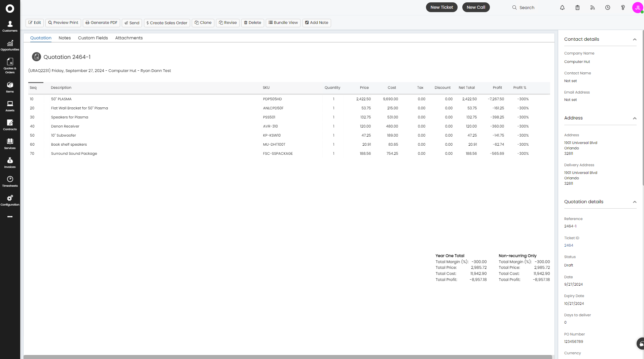Collapse the Address section

[x=635, y=118]
